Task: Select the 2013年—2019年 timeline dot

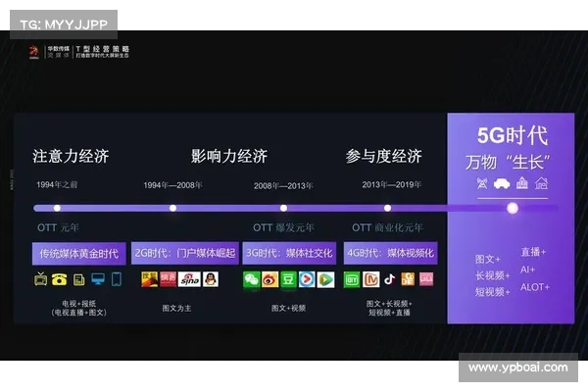Action: click(x=387, y=208)
